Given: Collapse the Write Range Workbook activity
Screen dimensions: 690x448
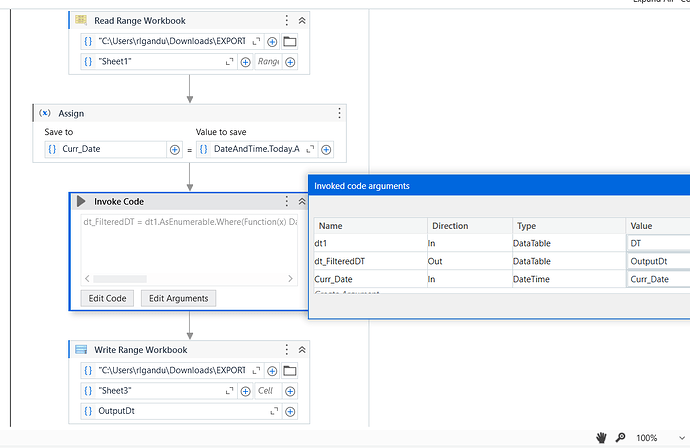Looking at the screenshot, I should pyautogui.click(x=302, y=350).
